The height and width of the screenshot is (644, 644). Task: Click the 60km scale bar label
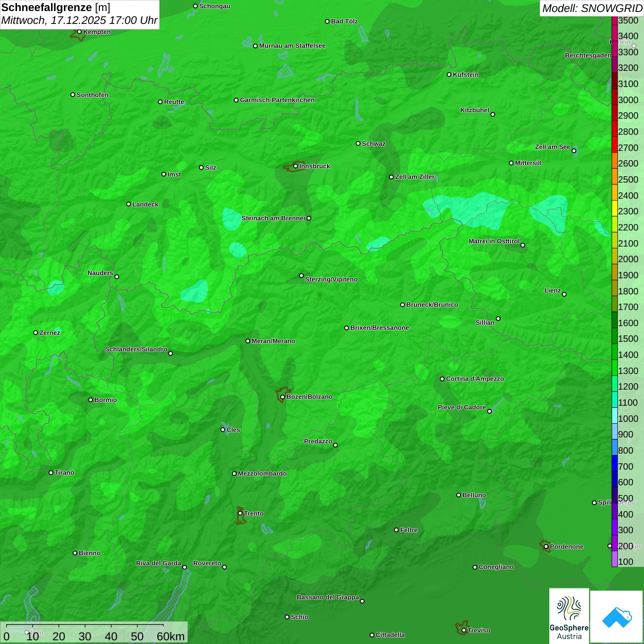tap(171, 637)
